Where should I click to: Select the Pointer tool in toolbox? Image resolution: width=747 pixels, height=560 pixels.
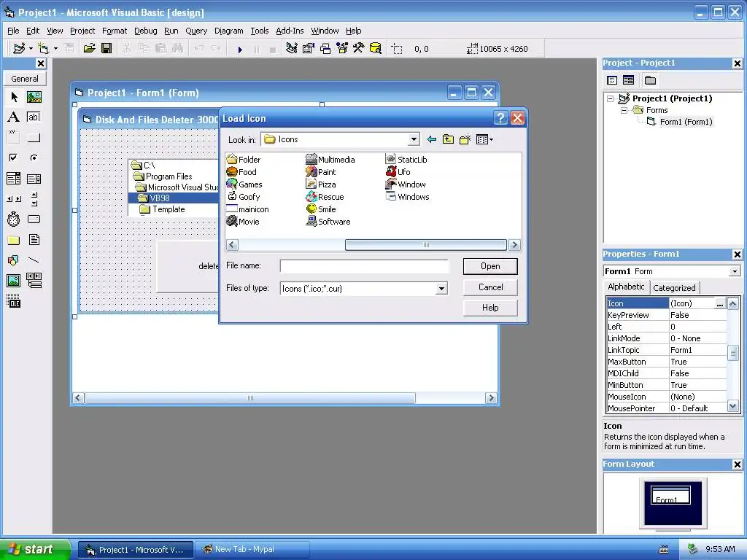(14, 97)
